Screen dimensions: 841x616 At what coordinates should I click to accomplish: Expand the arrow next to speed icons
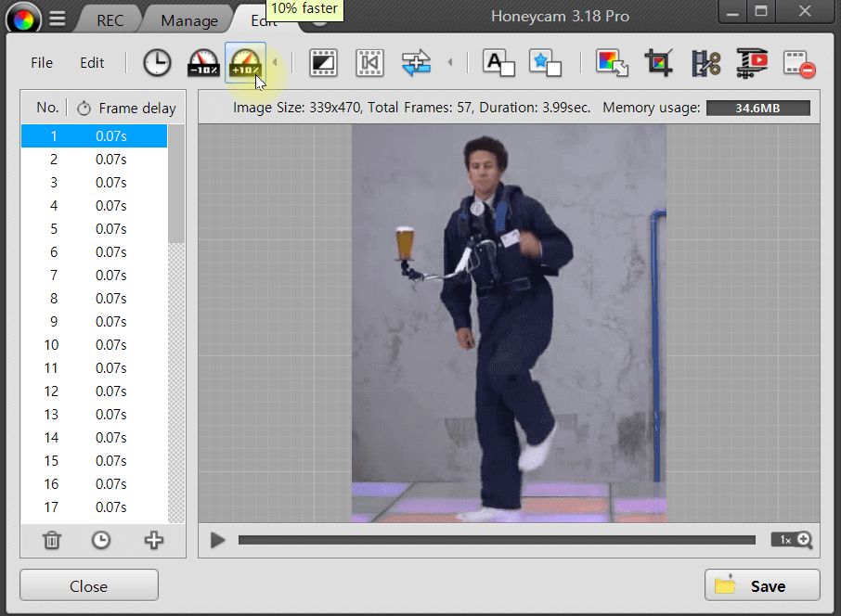click(274, 63)
